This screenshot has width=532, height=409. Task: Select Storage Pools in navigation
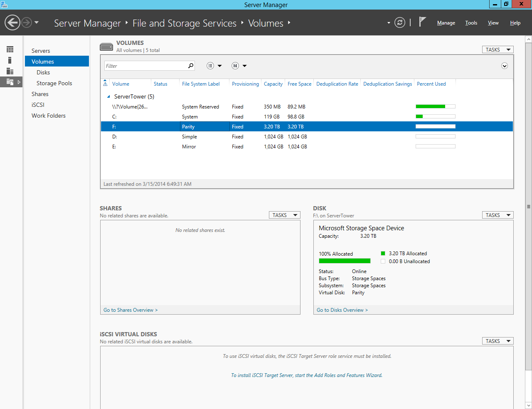(54, 83)
